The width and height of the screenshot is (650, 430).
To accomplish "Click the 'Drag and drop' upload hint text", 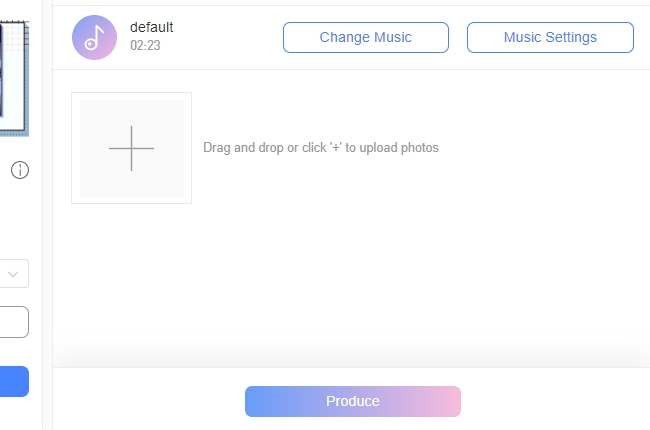I will click(x=320, y=148).
